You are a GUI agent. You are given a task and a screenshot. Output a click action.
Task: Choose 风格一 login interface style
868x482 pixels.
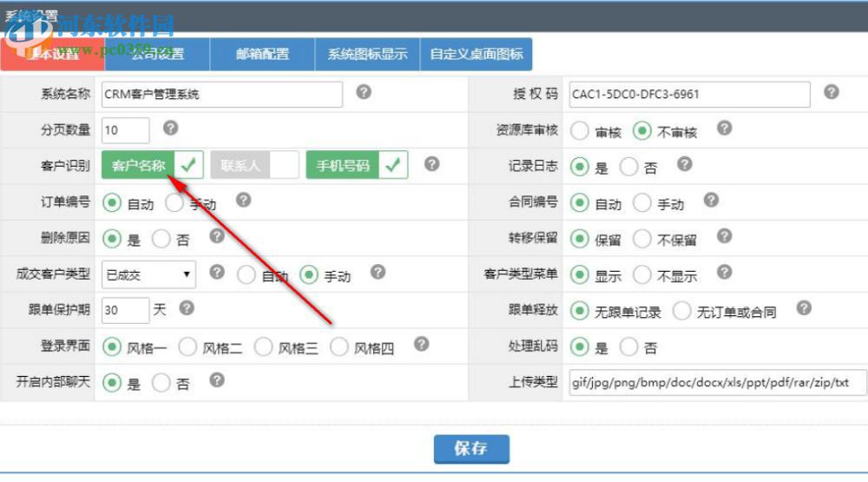coord(112,347)
